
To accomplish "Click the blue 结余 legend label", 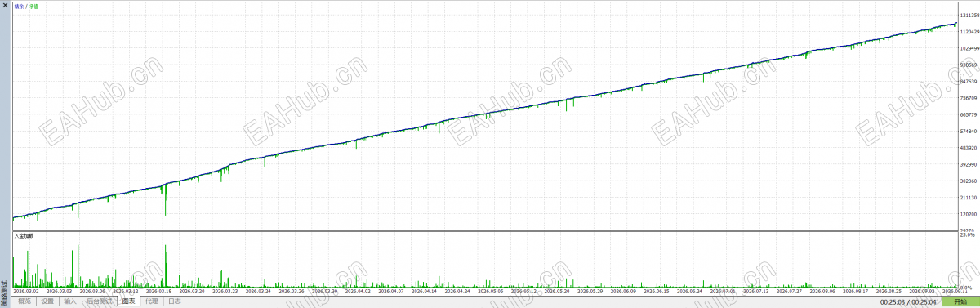I will (x=19, y=7).
